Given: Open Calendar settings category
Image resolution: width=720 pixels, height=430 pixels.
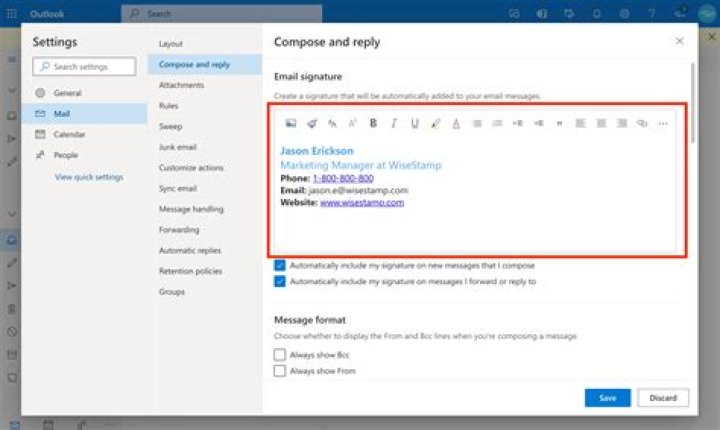Looking at the screenshot, I should point(84,134).
